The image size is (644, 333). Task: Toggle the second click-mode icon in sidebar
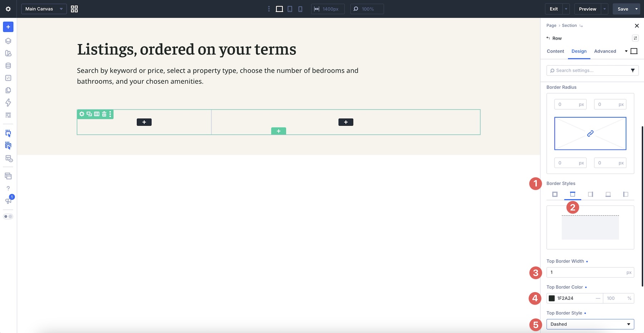coord(8,146)
